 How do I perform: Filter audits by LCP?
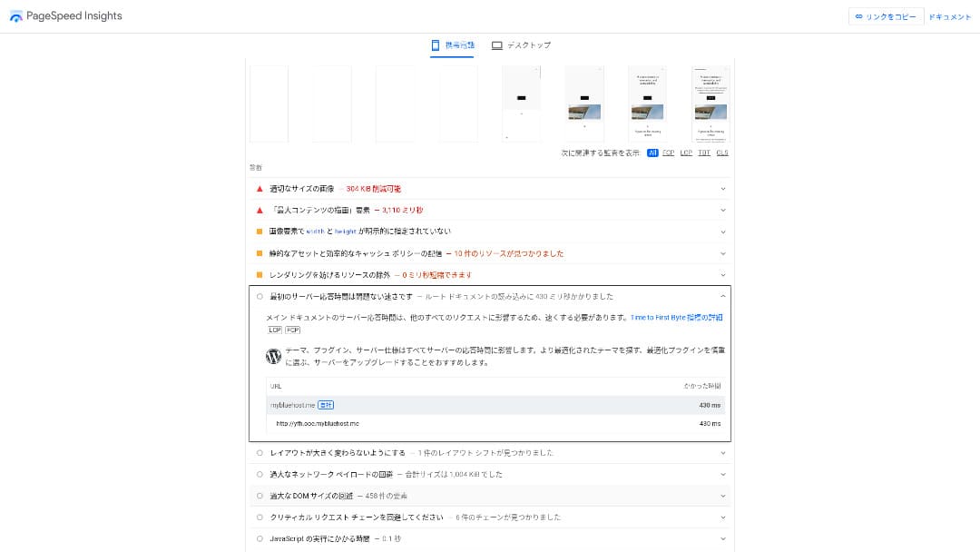686,153
